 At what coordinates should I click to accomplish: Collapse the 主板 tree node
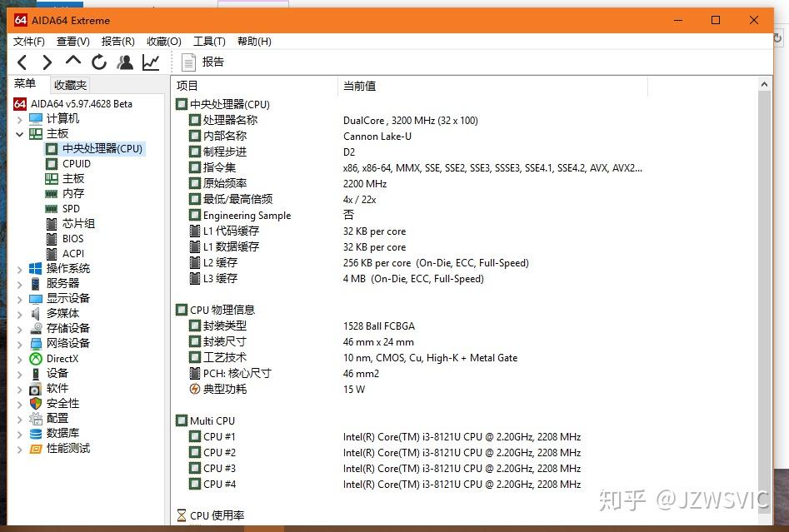tap(18, 133)
